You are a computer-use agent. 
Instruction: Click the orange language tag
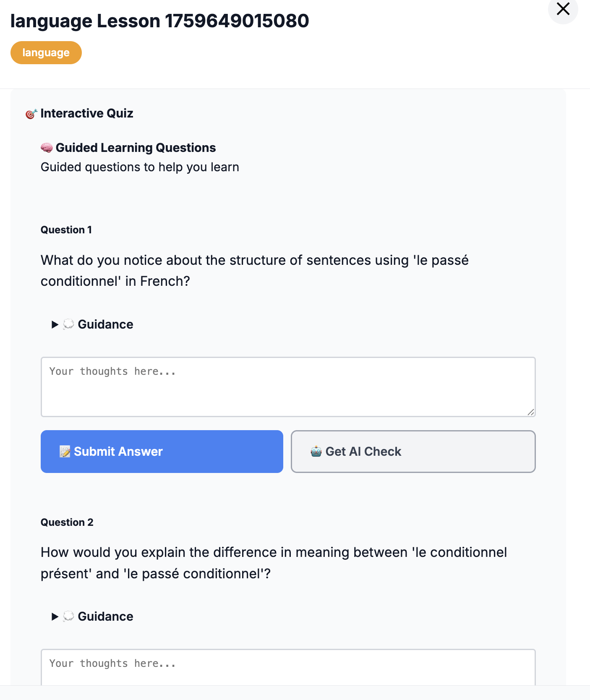(x=46, y=52)
